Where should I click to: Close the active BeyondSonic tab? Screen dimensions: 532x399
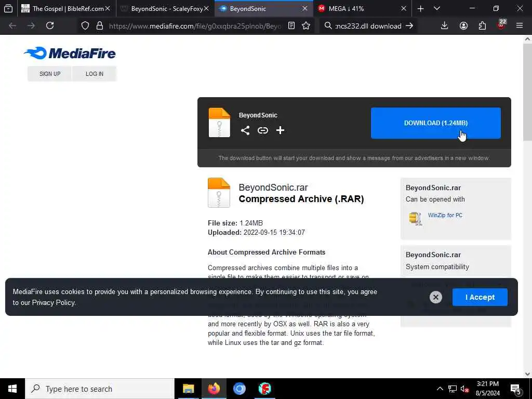[305, 8]
